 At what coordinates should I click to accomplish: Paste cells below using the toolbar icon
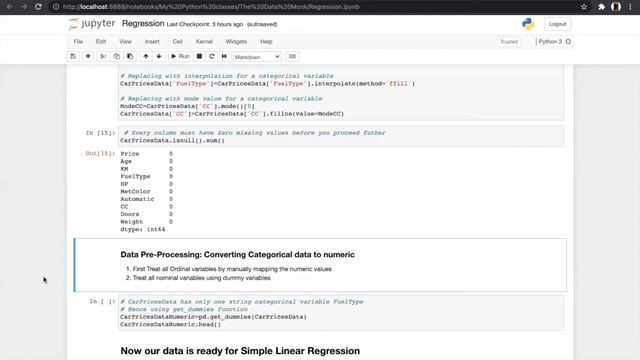pos(130,56)
